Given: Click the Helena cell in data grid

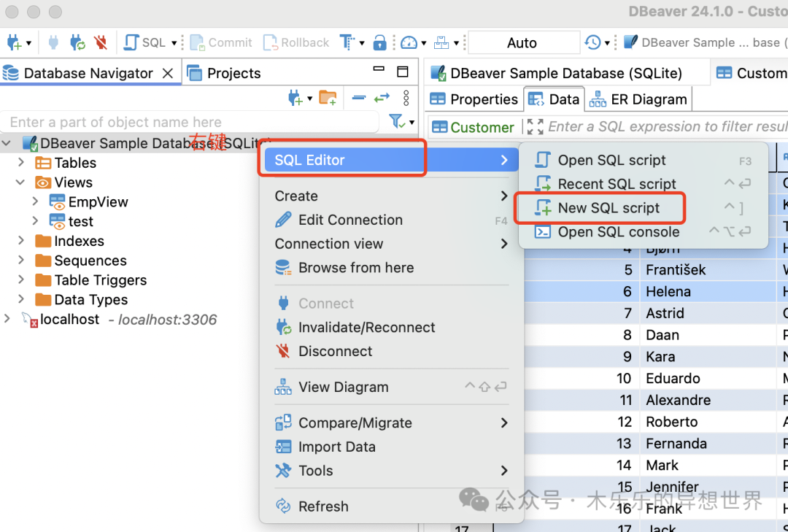Looking at the screenshot, I should [x=708, y=292].
